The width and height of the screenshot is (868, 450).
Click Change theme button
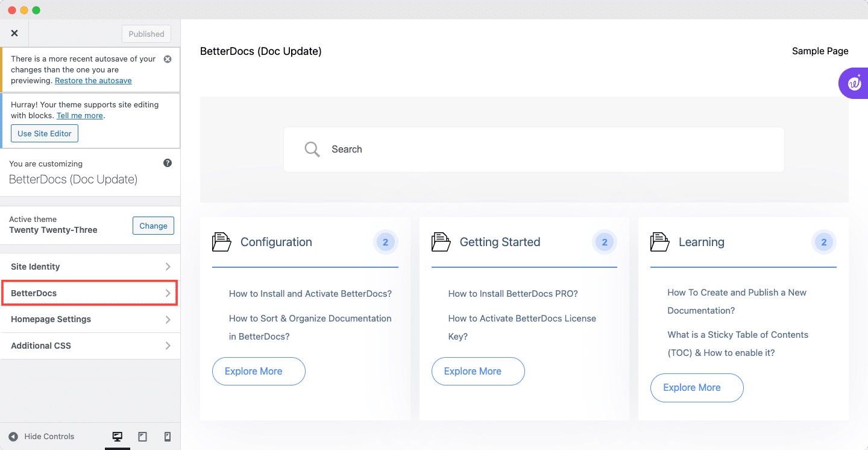[x=153, y=226]
